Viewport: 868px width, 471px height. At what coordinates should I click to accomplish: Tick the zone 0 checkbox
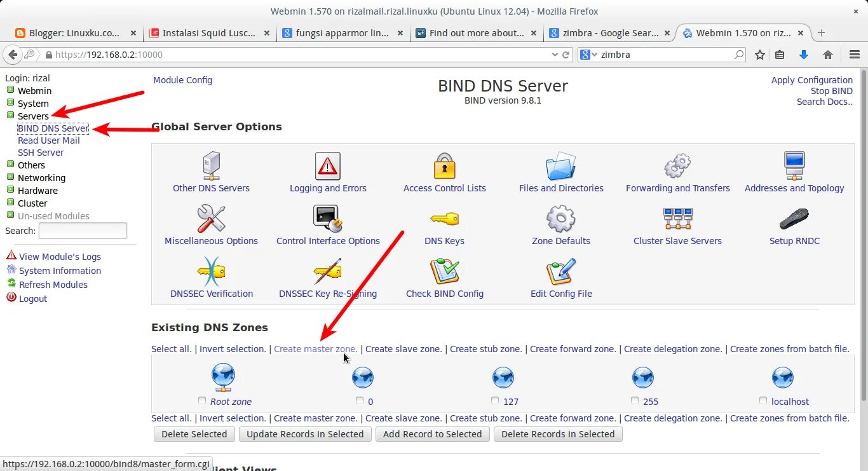(360, 401)
